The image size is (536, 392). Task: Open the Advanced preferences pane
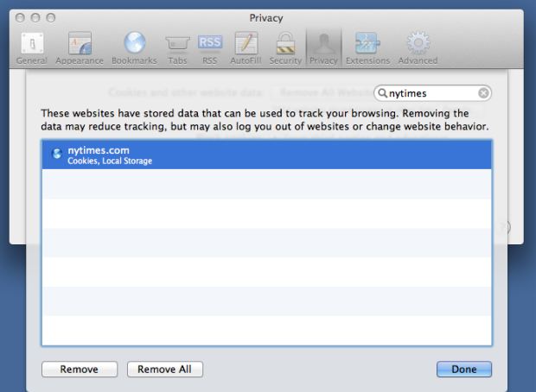pyautogui.click(x=418, y=47)
